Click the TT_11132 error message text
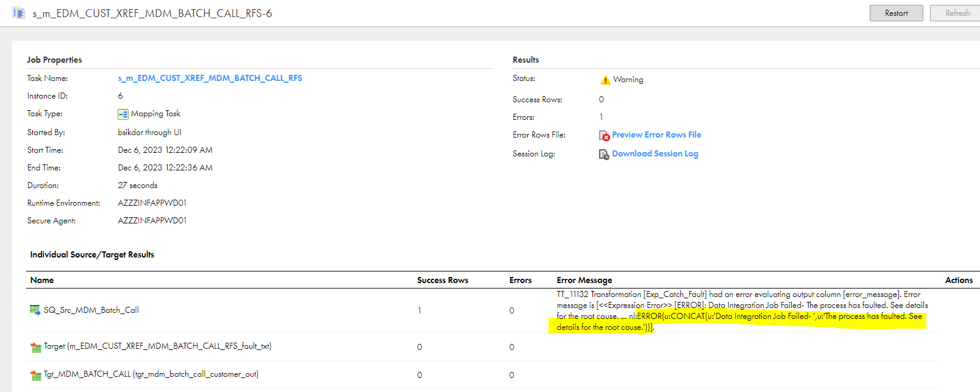This screenshot has width=980, height=392. (x=742, y=310)
